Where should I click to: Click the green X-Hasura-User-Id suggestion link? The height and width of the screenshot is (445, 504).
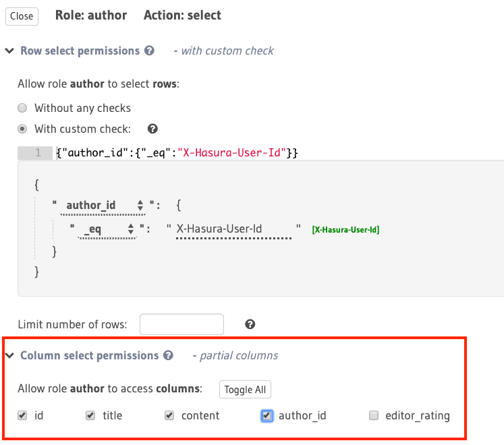(x=345, y=230)
